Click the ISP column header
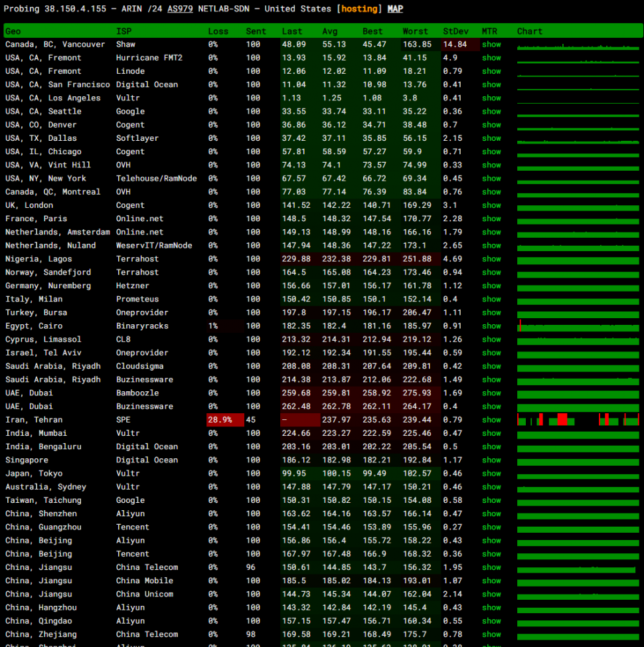 [x=123, y=31]
